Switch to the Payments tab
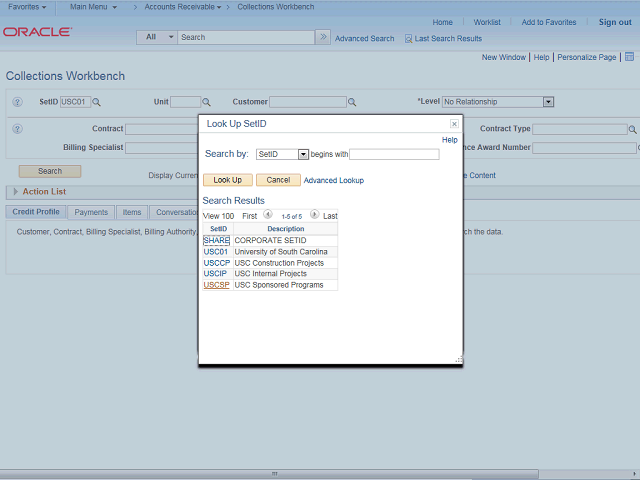The width and height of the screenshot is (640, 480). 91,212
